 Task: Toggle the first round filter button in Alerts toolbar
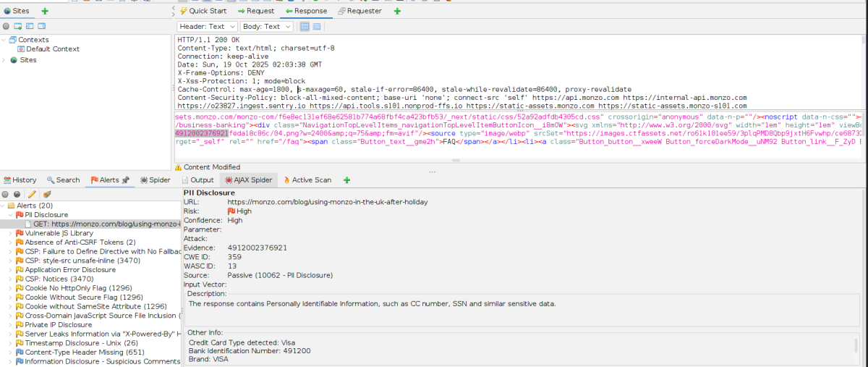[x=6, y=194]
